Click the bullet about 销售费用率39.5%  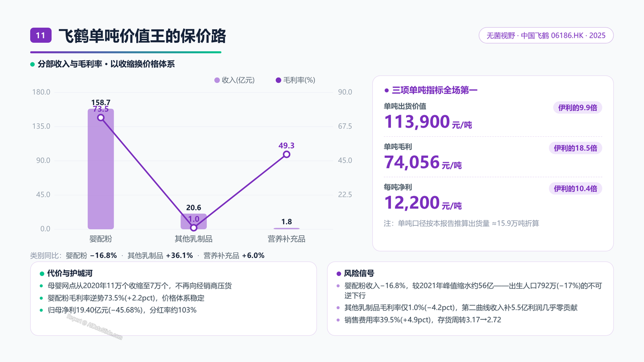coord(423,320)
